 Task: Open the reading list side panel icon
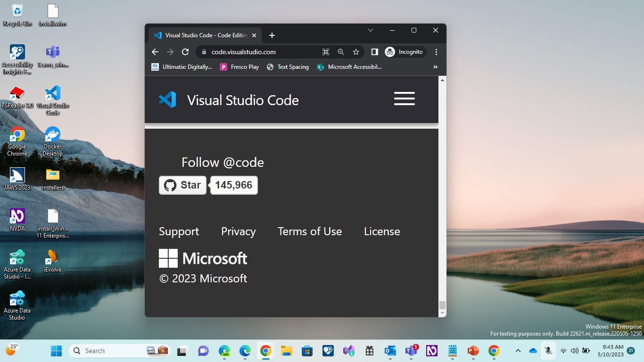(374, 52)
